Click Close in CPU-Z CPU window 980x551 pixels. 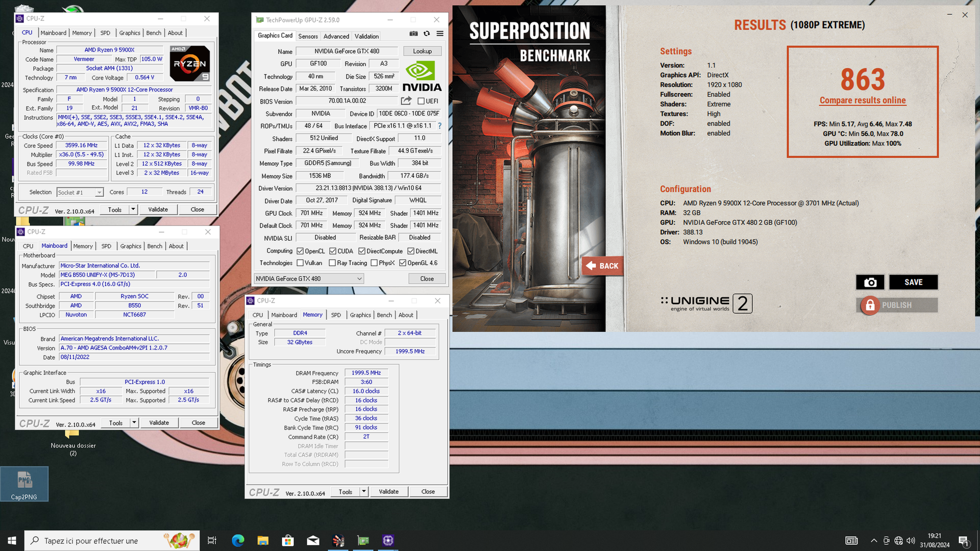coord(198,209)
